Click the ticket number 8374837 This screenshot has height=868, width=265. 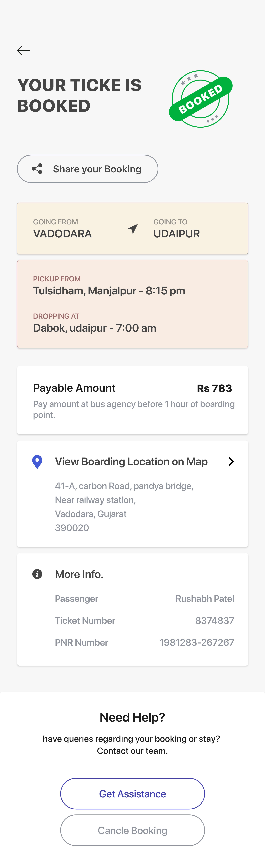pos(214,620)
